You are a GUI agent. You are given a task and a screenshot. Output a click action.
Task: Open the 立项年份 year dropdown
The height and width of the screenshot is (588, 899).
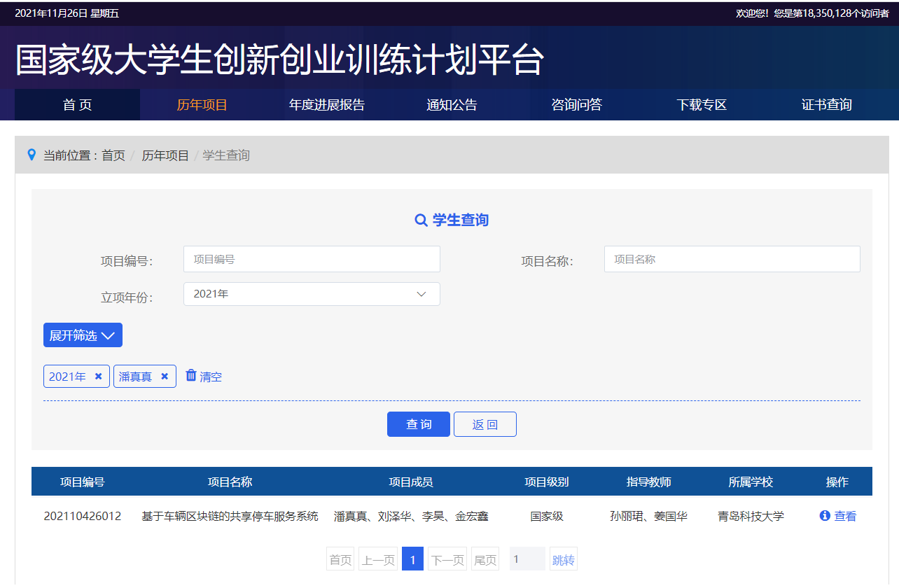[312, 294]
